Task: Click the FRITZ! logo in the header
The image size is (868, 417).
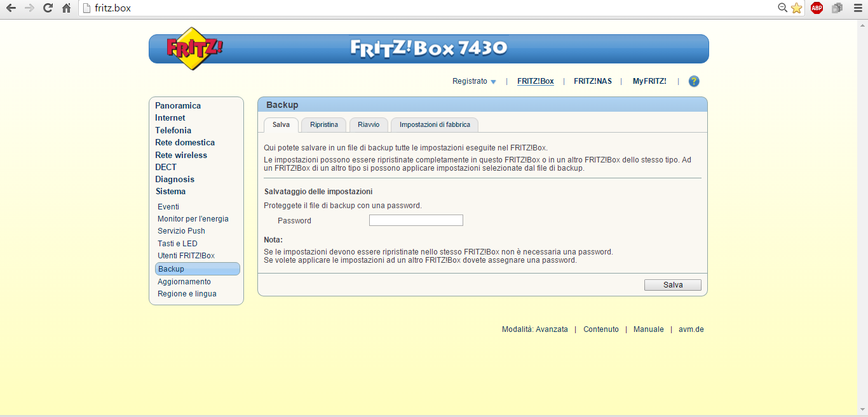Action: 194,48
